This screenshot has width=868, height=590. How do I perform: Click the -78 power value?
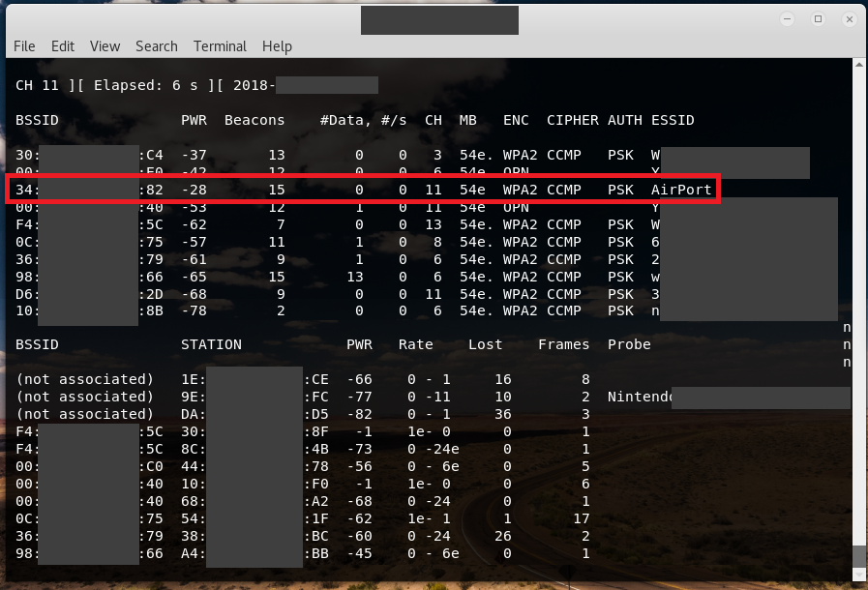pos(194,311)
